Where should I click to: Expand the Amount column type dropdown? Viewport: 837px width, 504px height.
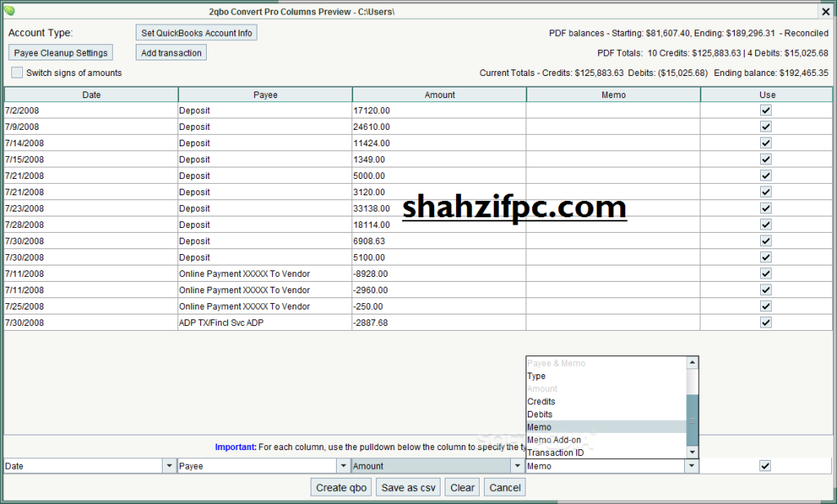click(x=518, y=465)
